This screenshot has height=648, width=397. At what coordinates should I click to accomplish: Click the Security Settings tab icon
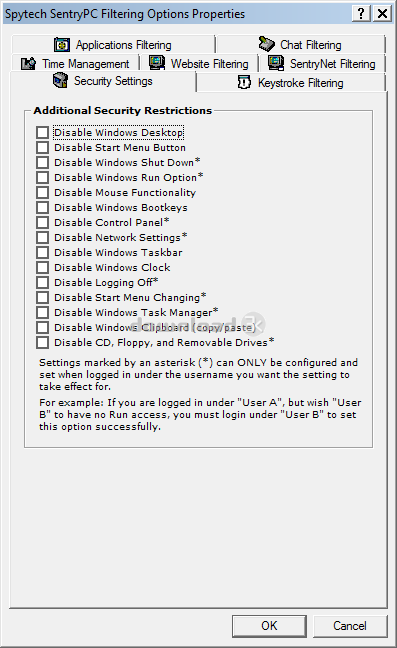pos(60,80)
